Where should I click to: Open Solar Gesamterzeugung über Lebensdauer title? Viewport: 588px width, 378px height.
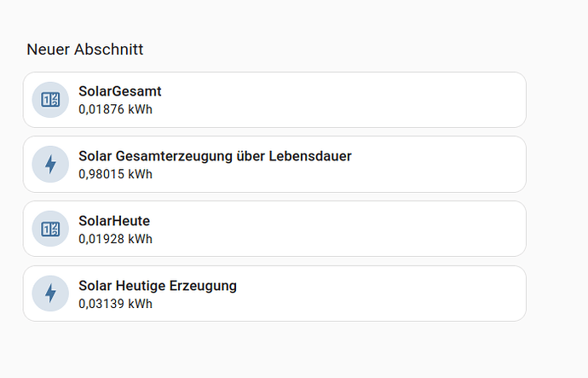pyautogui.click(x=215, y=156)
